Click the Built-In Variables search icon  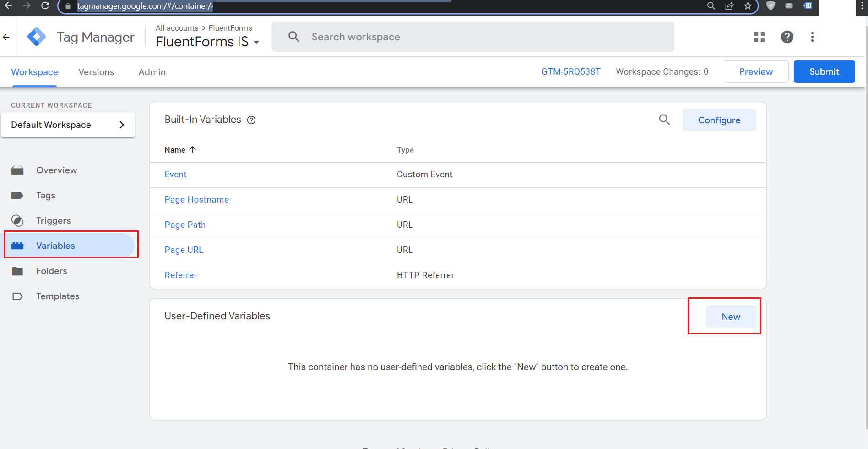(664, 120)
